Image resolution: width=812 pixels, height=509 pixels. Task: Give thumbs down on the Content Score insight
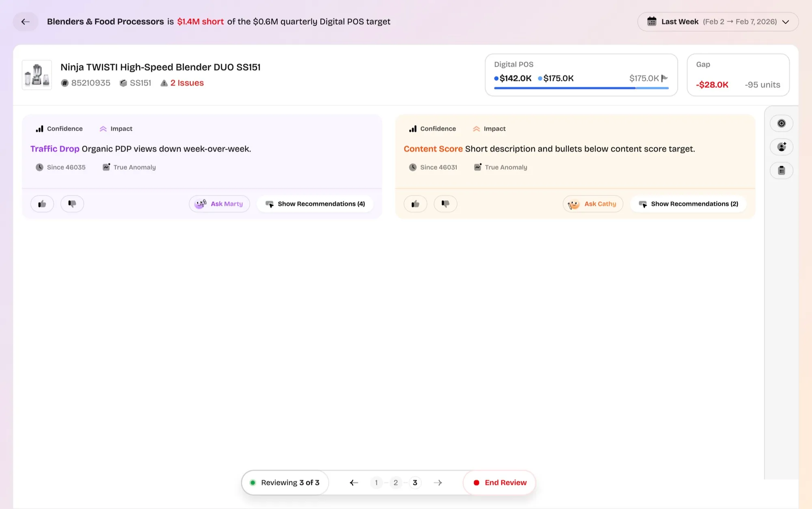click(445, 204)
